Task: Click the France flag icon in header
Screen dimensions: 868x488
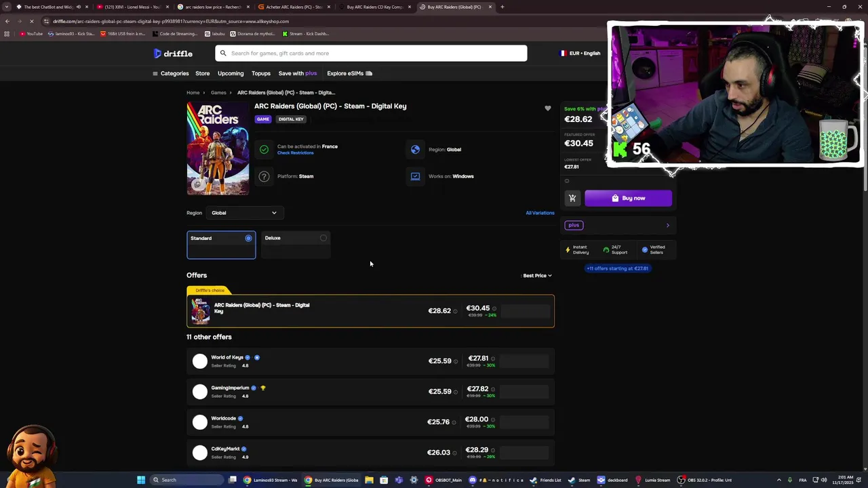Action: [563, 53]
